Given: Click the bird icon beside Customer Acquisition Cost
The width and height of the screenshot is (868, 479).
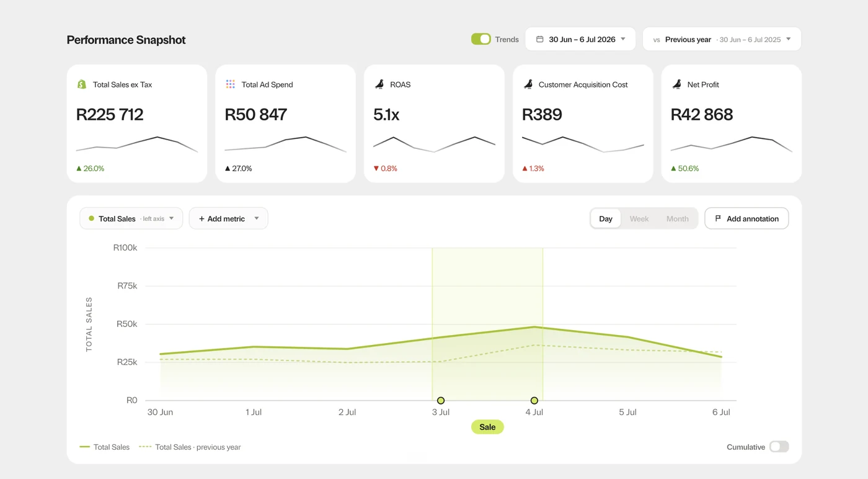Looking at the screenshot, I should click(x=528, y=84).
